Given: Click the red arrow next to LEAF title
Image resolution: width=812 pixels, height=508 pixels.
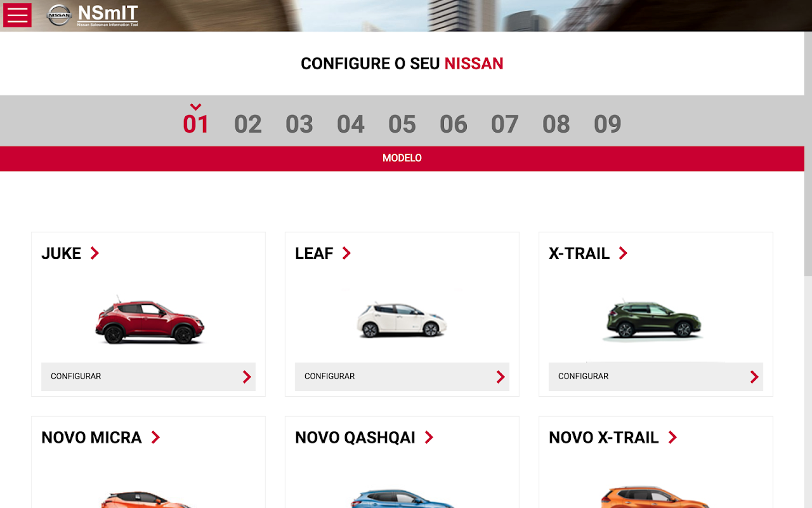Looking at the screenshot, I should (x=346, y=253).
